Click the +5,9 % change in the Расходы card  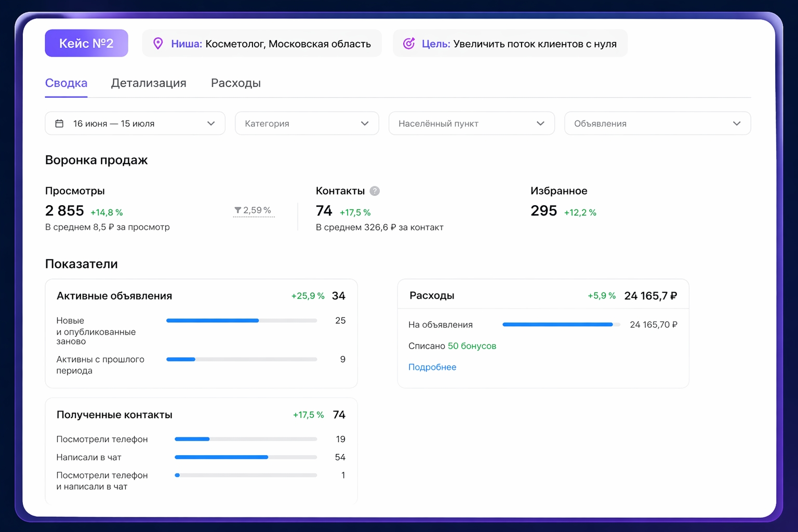[x=602, y=296]
